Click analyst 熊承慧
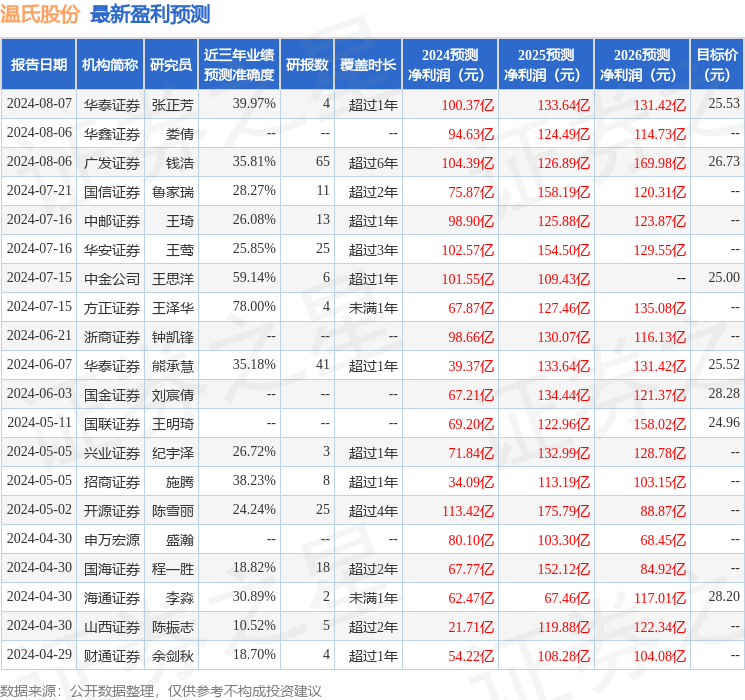Viewport: 745px width, 700px height. (173, 366)
